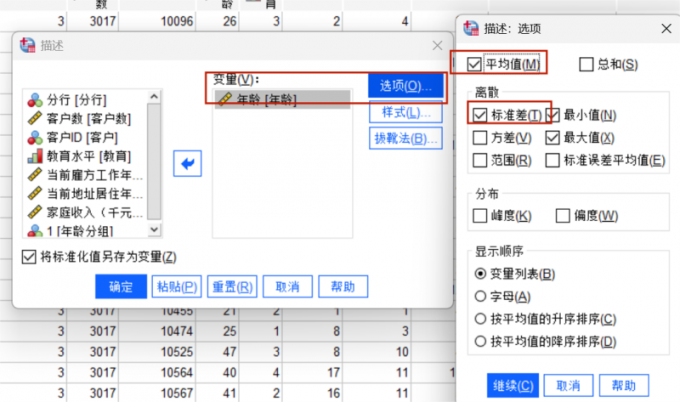Viewport: 680px width, 402px height.
Task: Click the 粘贴 button
Action: pos(176,286)
